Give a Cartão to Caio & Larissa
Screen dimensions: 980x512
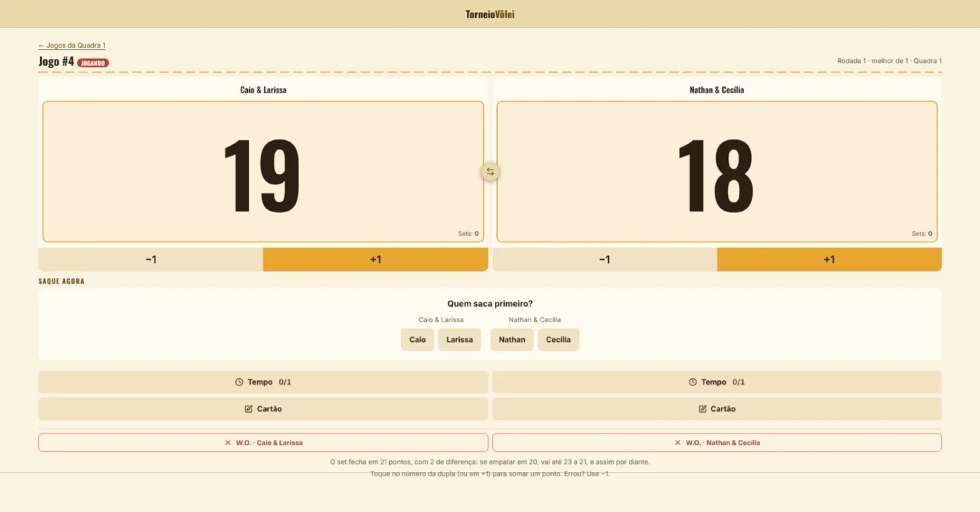click(x=263, y=409)
